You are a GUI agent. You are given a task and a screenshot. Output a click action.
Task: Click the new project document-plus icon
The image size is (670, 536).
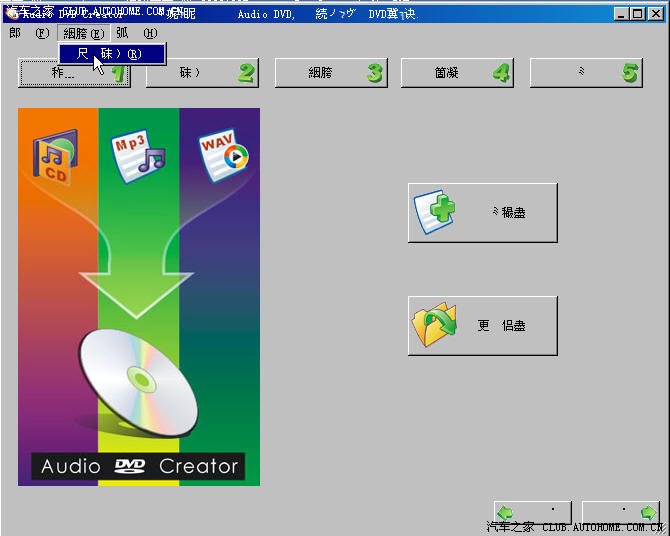coord(436,212)
